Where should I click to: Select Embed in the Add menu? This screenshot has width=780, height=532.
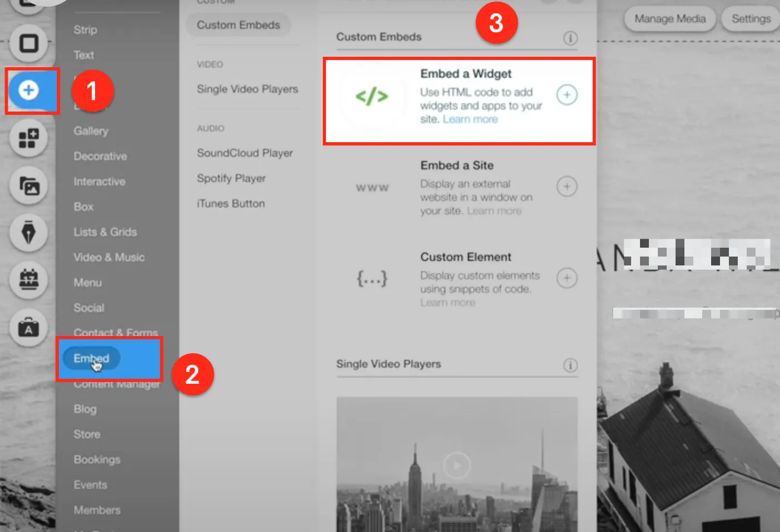(x=92, y=358)
